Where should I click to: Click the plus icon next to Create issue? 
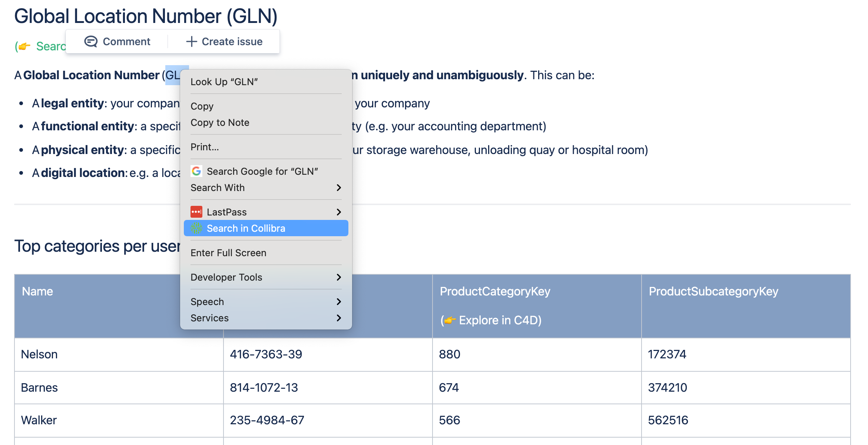click(191, 41)
